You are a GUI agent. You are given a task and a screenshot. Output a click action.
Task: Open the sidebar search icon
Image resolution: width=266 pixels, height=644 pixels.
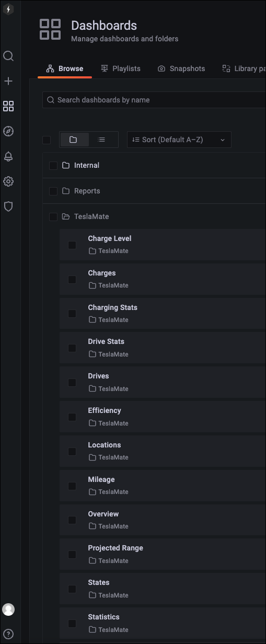(x=8, y=56)
